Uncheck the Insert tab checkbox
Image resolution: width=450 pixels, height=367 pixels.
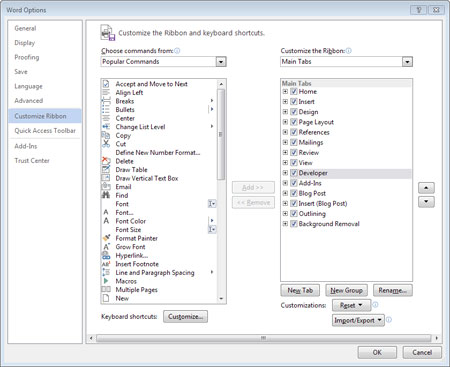[x=294, y=102]
